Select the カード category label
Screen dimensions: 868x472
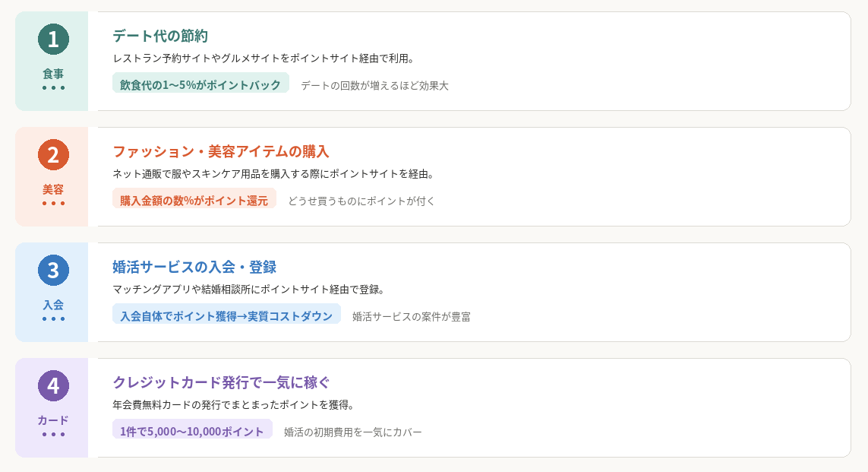53,420
